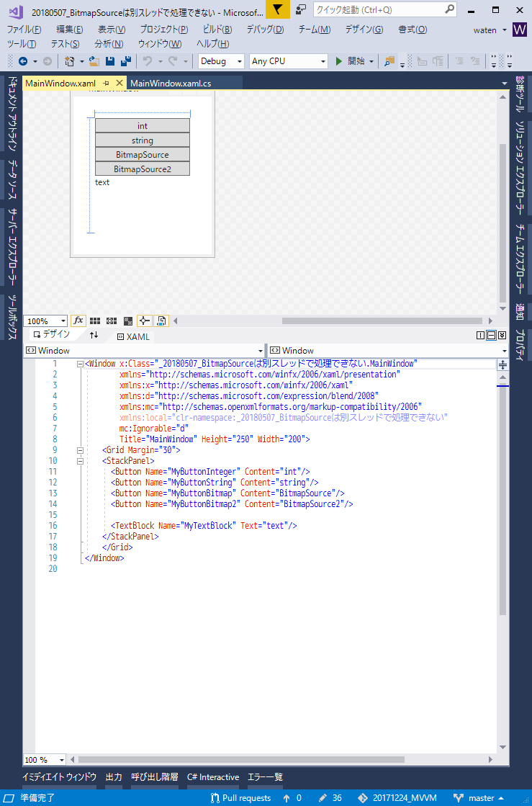Select the デザイン pane tab
Screen dimensions: 532x806
[52, 335]
